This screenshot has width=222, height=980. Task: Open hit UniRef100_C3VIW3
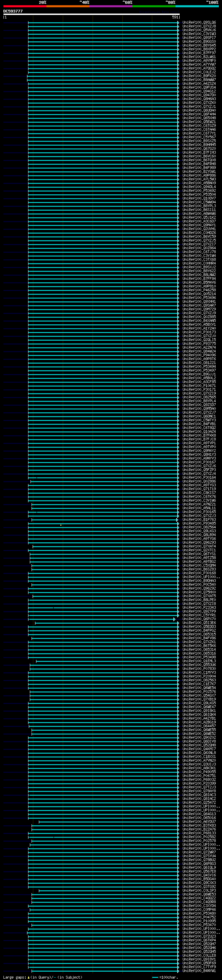click(199, 34)
